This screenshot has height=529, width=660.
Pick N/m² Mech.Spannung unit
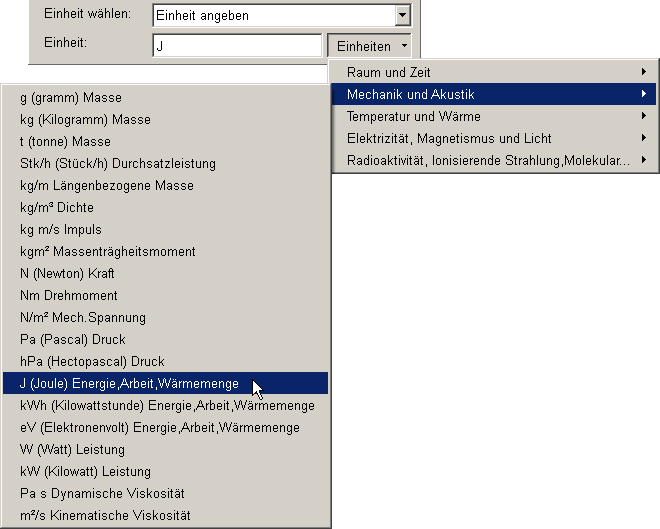tap(165, 317)
